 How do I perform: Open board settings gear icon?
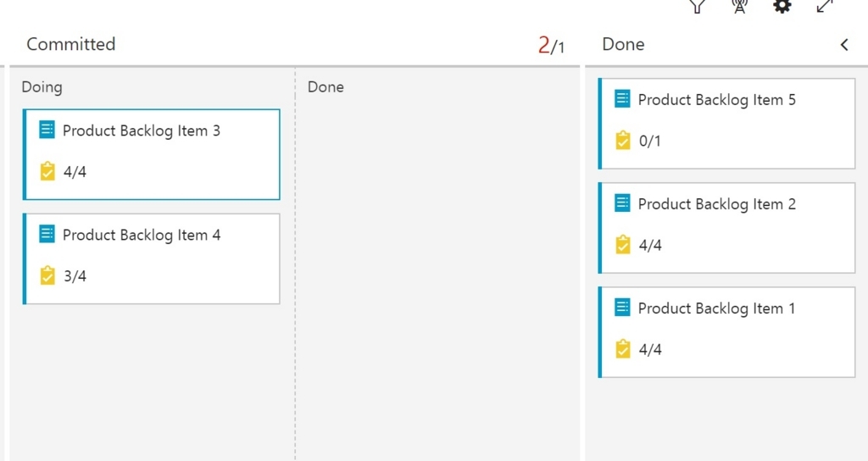(782, 7)
